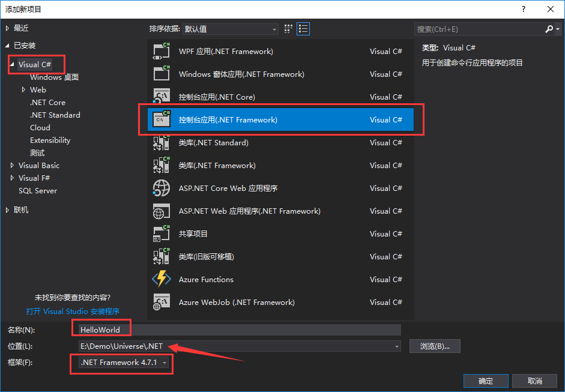
Task: Click the project name input field
Action: [240, 330]
